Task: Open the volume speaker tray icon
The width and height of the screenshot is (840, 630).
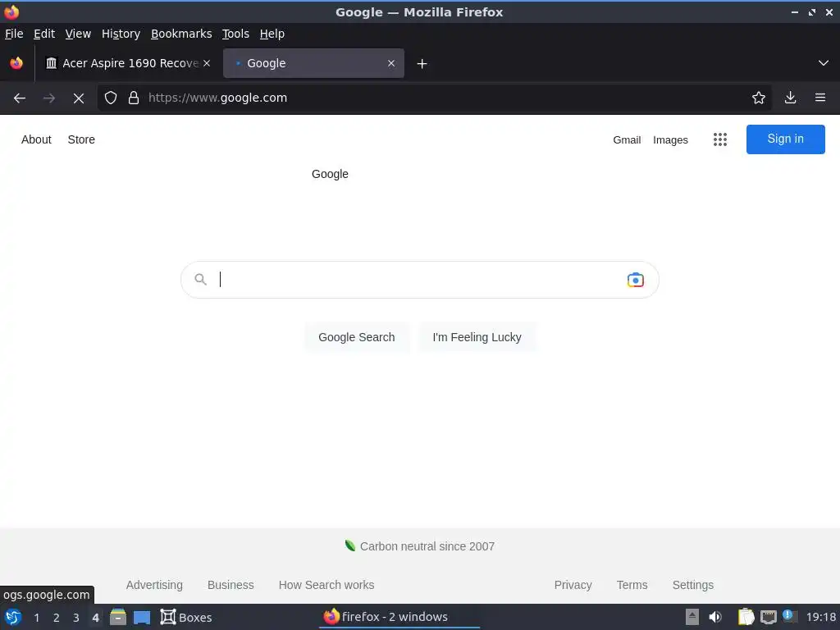Action: (715, 617)
